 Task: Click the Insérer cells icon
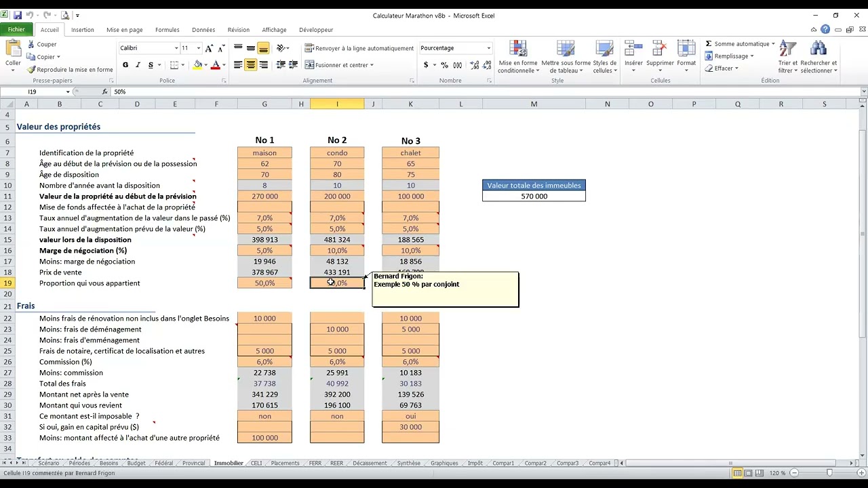click(x=633, y=49)
